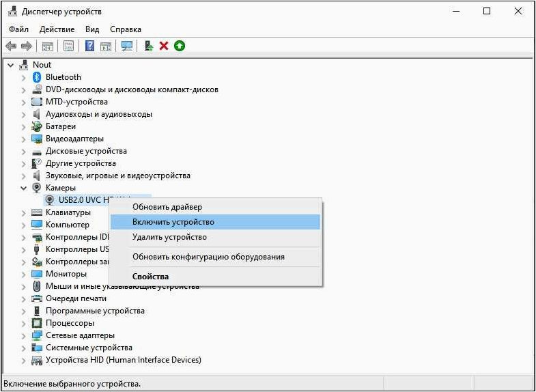
Task: Click the Back arrow toolbar icon
Action: click(11, 46)
